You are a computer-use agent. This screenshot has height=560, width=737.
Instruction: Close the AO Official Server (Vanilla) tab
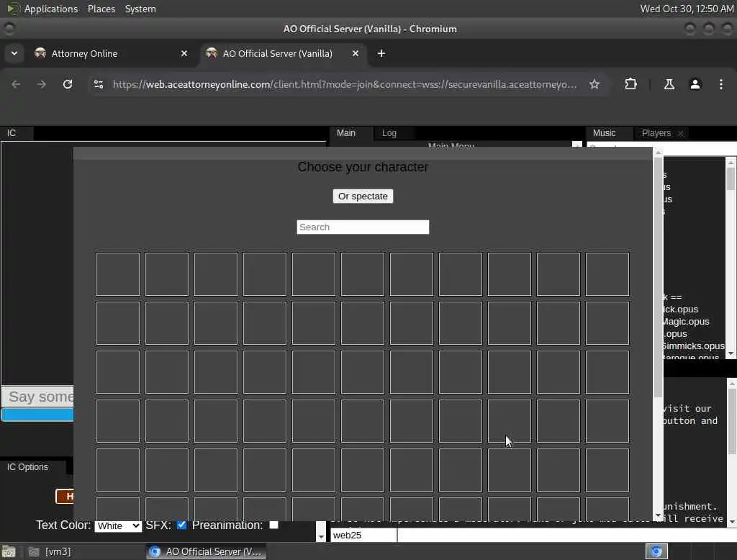coord(356,53)
